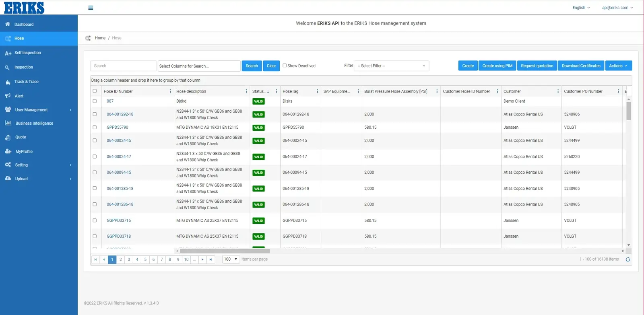Check the row checkbox for 064-00024-15

[x=95, y=140]
